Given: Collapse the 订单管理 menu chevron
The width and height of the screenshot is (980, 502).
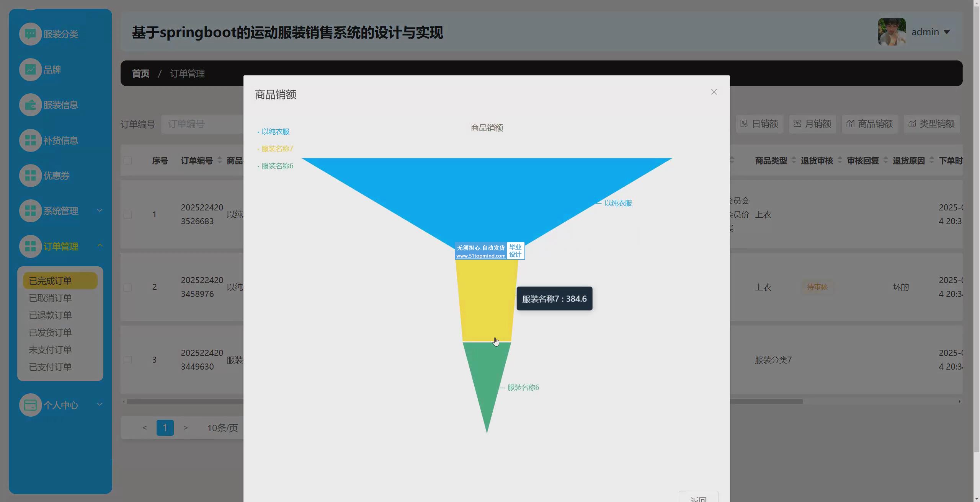Looking at the screenshot, I should point(100,246).
